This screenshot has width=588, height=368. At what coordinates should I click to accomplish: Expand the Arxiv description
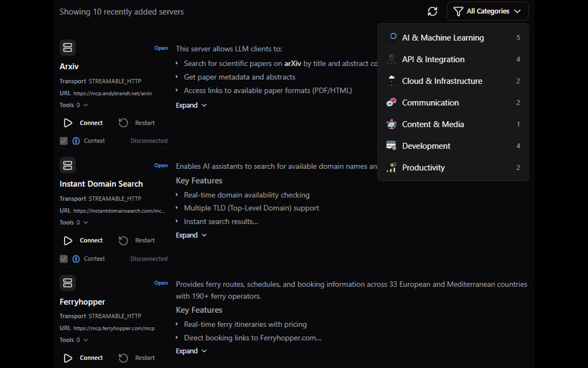pyautogui.click(x=192, y=105)
